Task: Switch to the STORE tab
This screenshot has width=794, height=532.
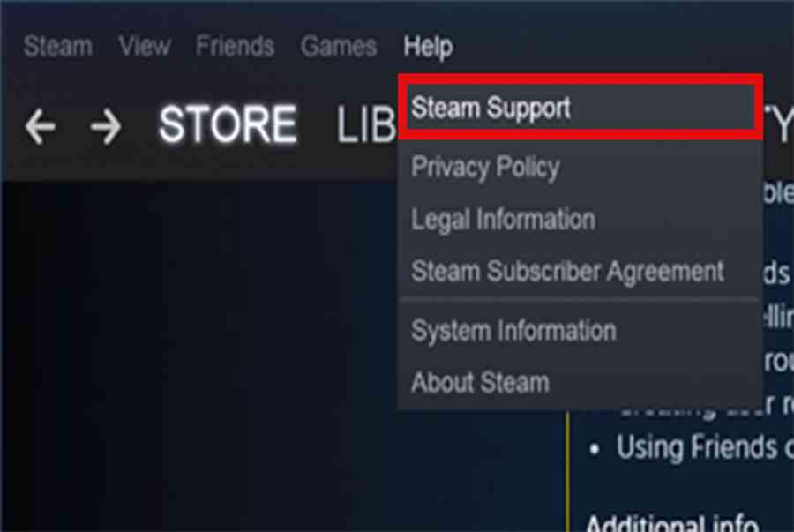Action: [228, 124]
